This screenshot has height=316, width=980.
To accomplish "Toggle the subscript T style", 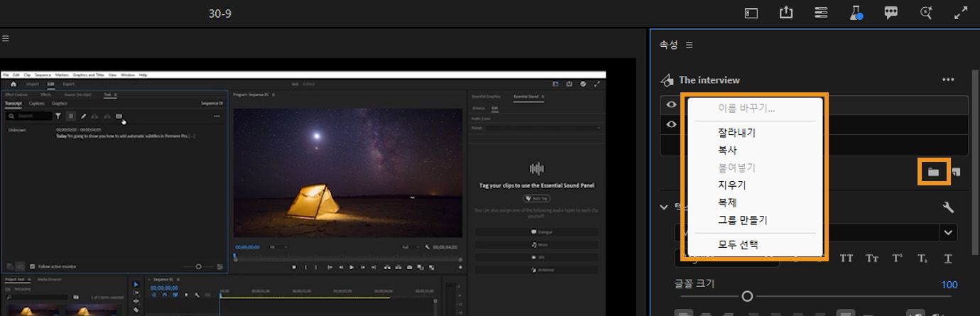I will (922, 258).
